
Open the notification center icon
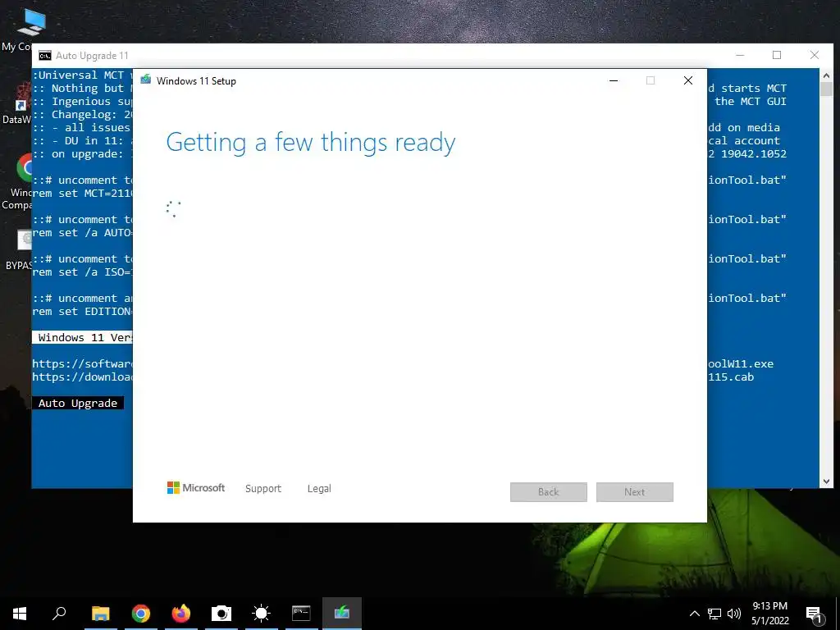tap(814, 614)
